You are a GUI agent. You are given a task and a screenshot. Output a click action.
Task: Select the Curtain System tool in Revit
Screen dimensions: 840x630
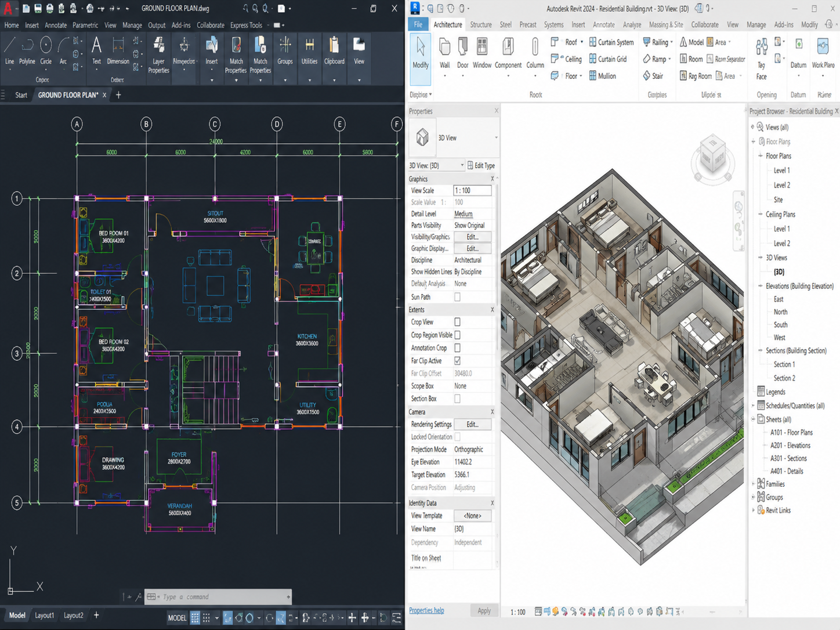[x=611, y=42]
